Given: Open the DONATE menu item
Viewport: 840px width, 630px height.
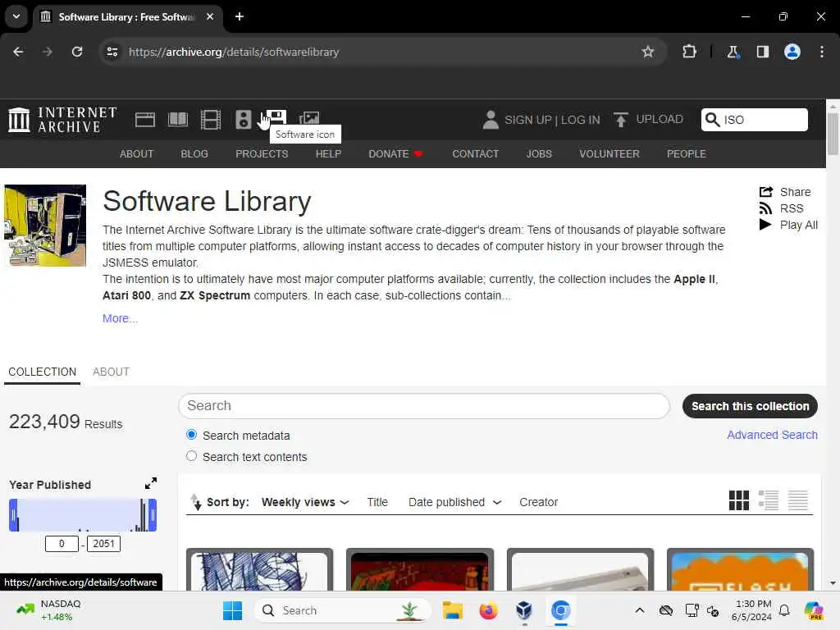Looking at the screenshot, I should 396,153.
